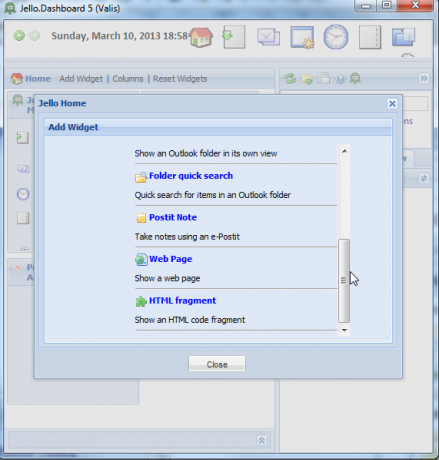Click the Clock icon in top toolbar
This screenshot has height=460, width=439.
pos(336,37)
